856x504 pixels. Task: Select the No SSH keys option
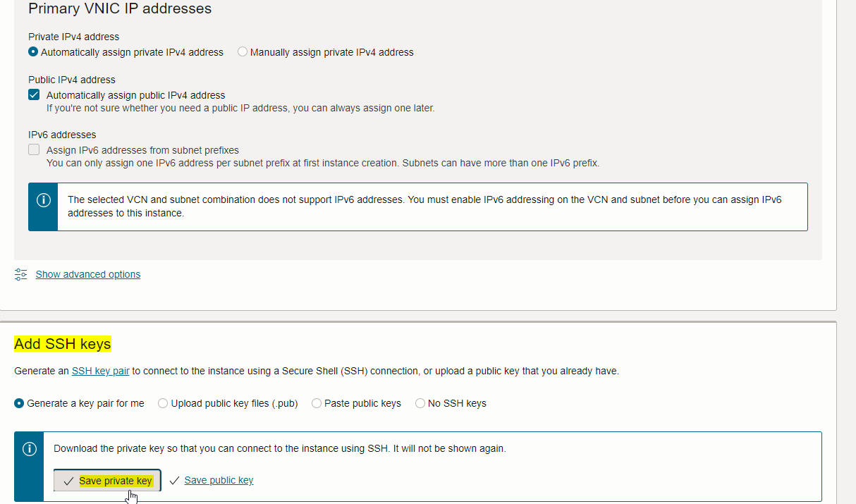pos(420,403)
